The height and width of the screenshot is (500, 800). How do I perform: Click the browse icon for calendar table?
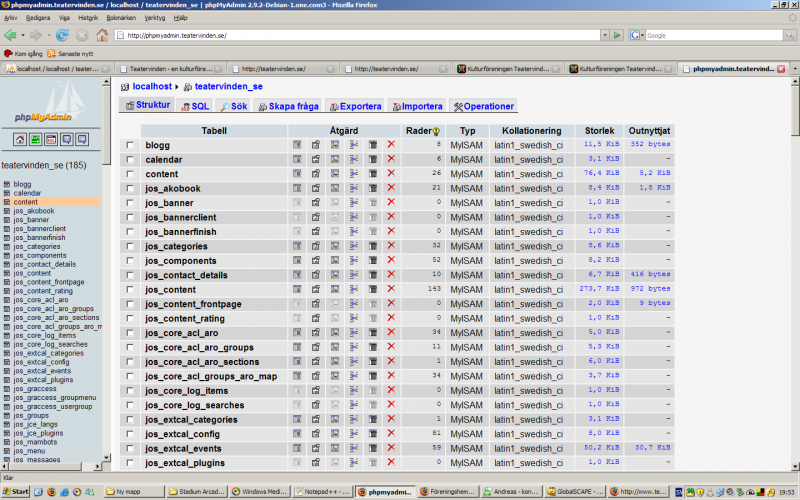pos(297,159)
